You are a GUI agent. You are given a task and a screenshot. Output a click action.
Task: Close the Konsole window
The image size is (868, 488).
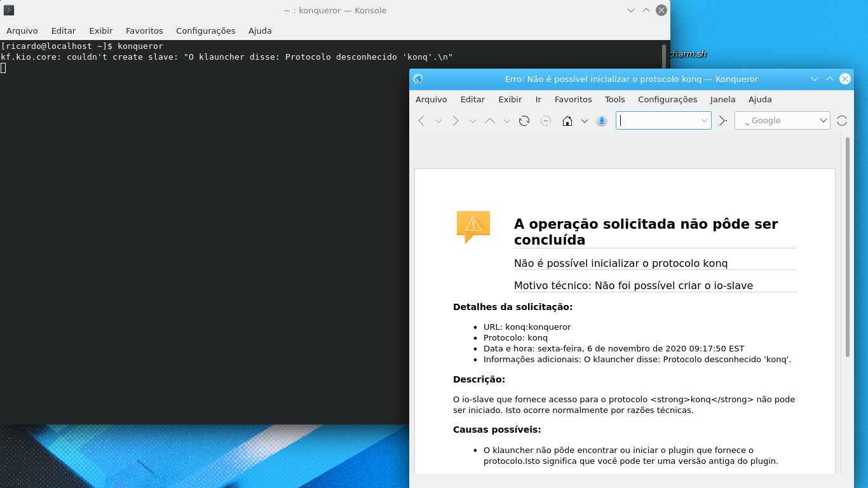[661, 10]
